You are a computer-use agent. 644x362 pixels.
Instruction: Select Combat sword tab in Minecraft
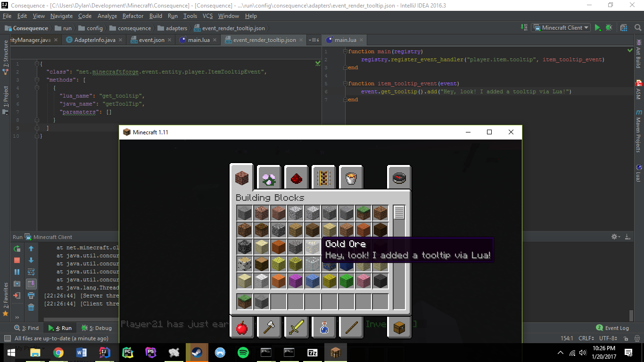[x=296, y=327]
